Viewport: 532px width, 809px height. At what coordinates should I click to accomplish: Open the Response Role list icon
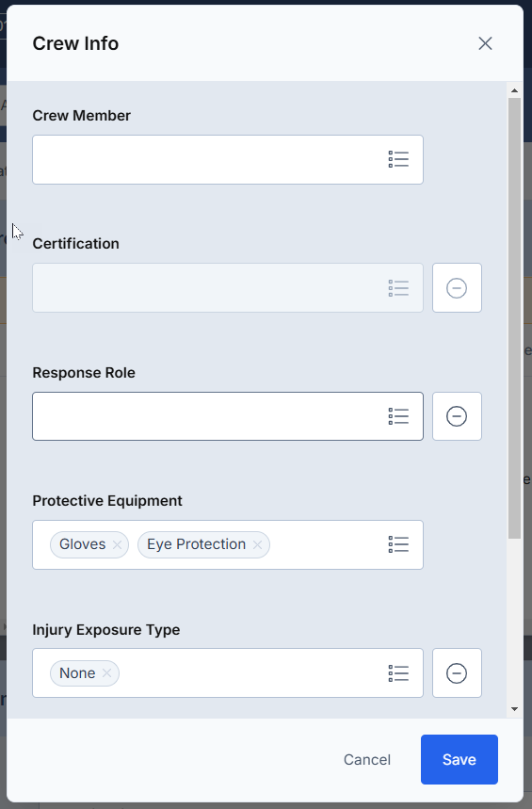(398, 416)
